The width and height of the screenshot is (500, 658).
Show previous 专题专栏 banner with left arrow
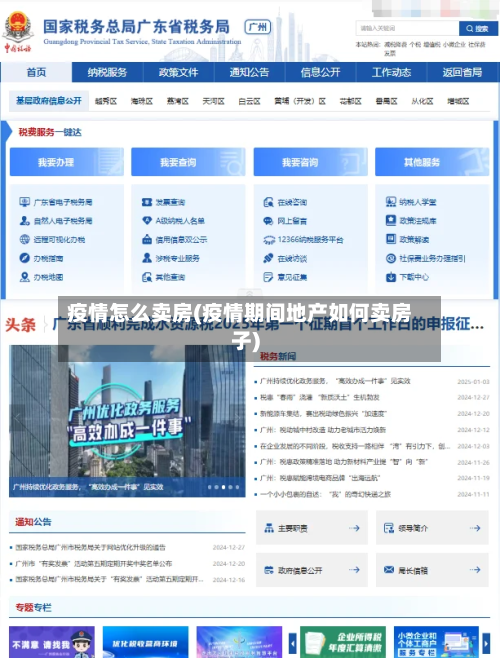pos(293,642)
